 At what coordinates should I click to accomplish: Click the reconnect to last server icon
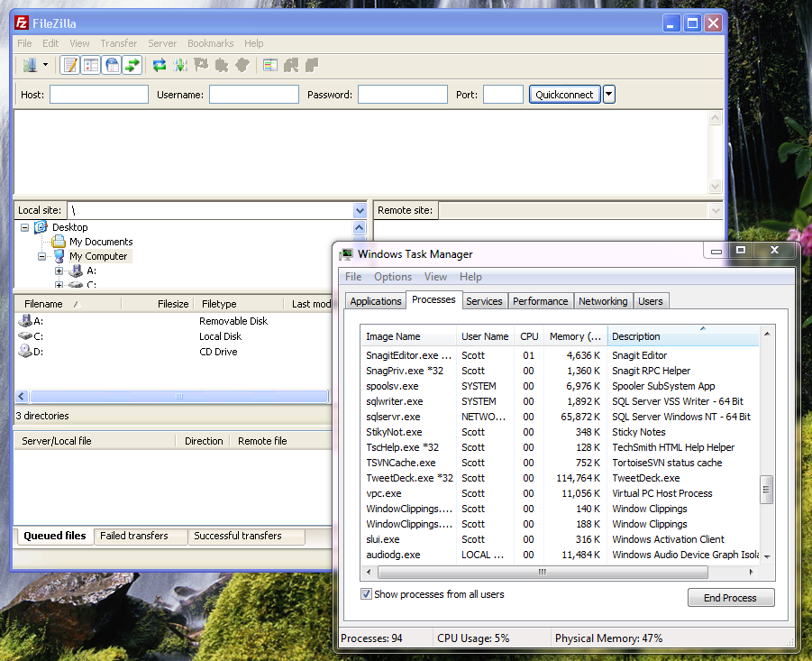242,65
